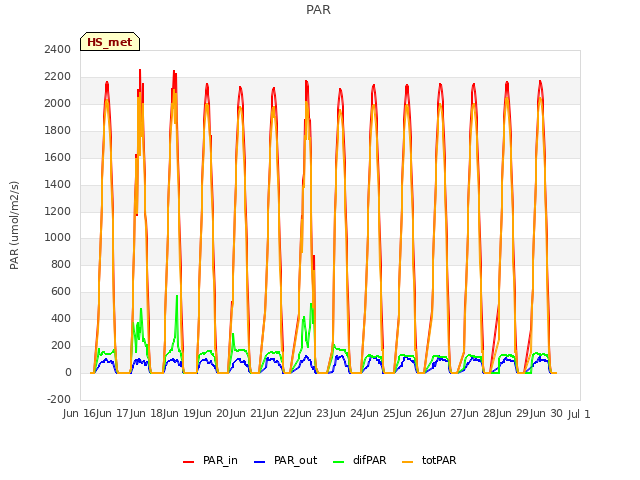The width and height of the screenshot is (640, 480).
Task: Click the 17Jun x-axis date label
Action: point(131,414)
